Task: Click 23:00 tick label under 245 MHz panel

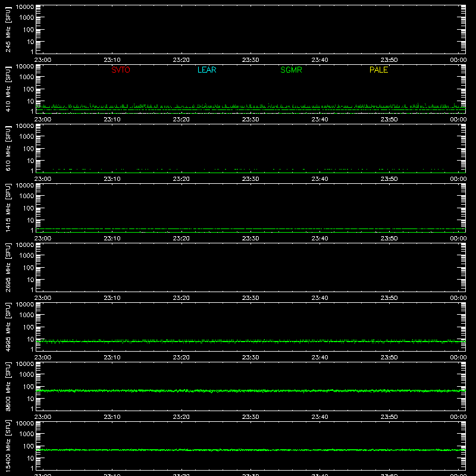Action: [43, 60]
